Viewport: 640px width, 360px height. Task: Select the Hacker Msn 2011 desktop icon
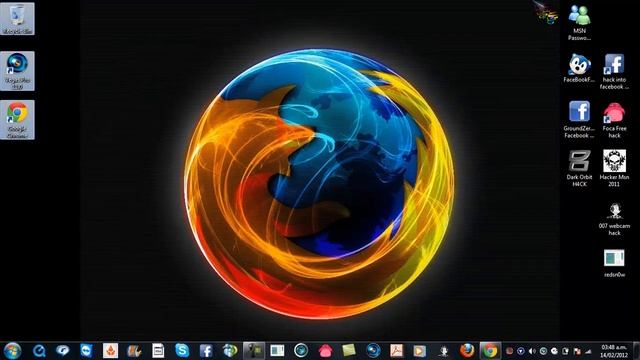[x=614, y=169]
